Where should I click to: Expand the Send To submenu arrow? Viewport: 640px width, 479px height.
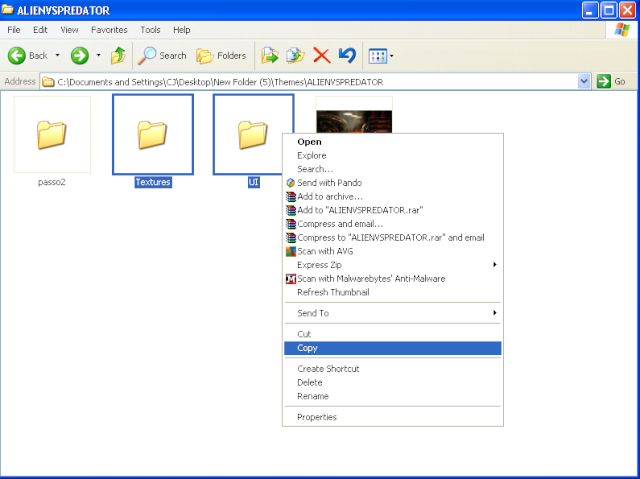pyautogui.click(x=495, y=313)
